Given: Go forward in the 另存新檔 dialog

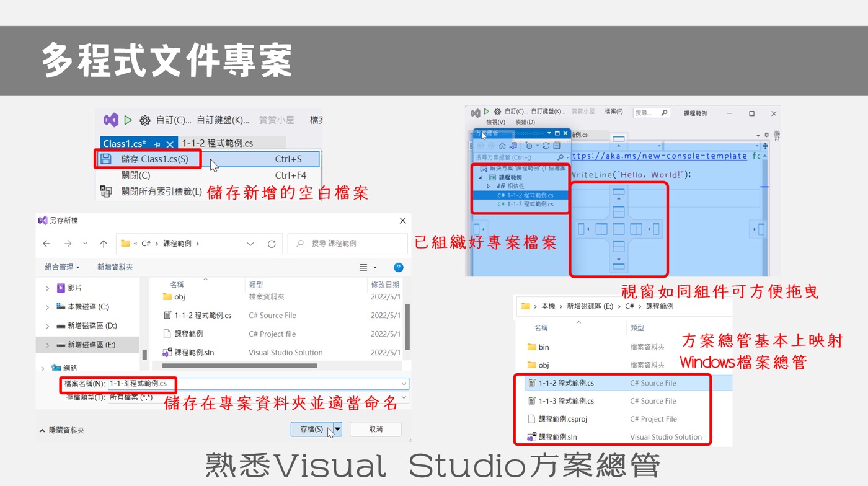Looking at the screenshot, I should tap(68, 244).
